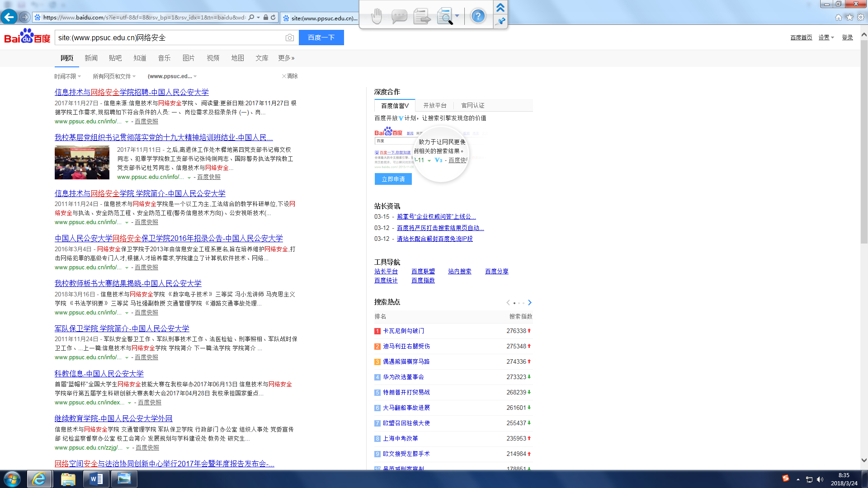Viewport: 868px width, 488px height.
Task: Open Word from the taskbar
Action: [96, 479]
